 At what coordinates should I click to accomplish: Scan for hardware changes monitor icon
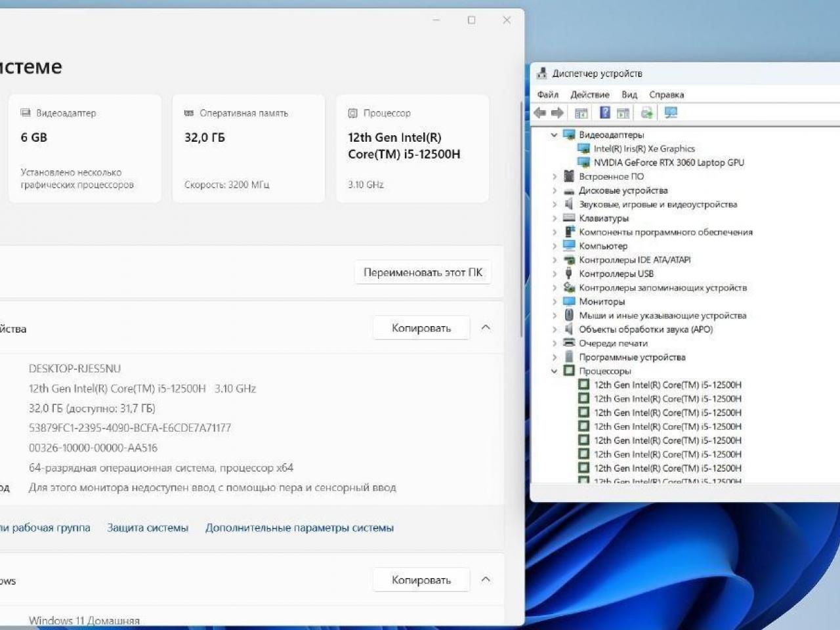coord(671,113)
